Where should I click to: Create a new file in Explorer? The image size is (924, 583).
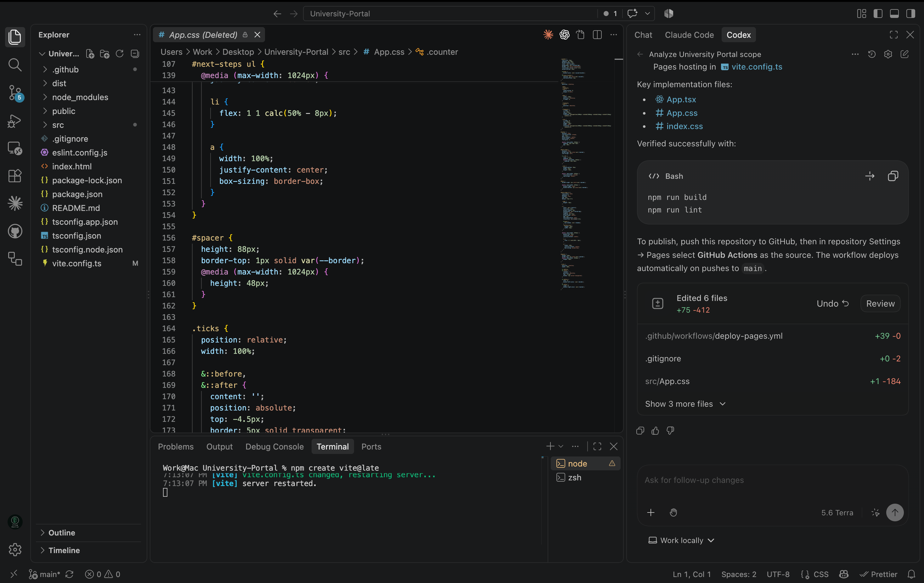point(90,54)
